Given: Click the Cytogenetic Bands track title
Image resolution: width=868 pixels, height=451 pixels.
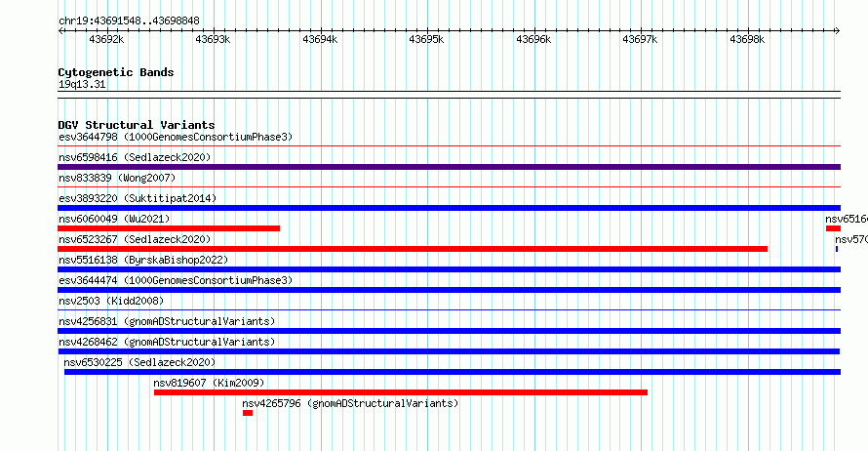Looking at the screenshot, I should click(116, 72).
